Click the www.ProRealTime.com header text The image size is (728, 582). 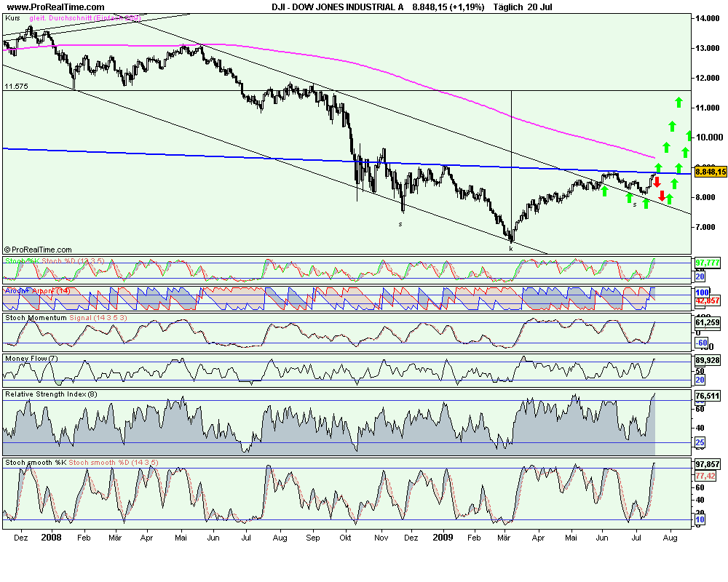(x=56, y=7)
